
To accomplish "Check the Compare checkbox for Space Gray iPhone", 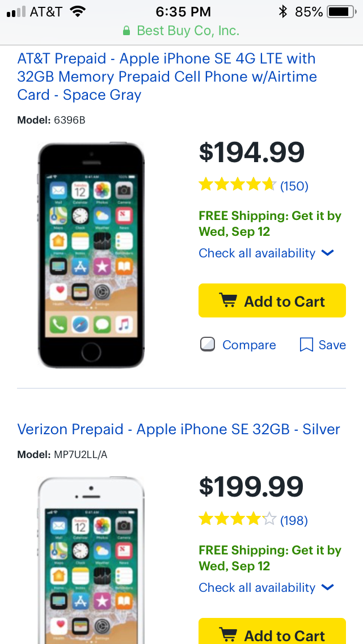I will pyautogui.click(x=208, y=344).
